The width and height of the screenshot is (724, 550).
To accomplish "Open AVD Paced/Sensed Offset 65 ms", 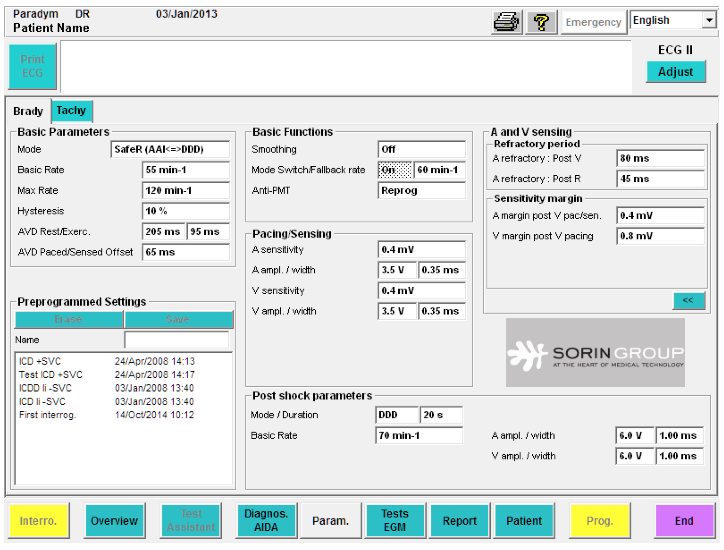I will (186, 252).
